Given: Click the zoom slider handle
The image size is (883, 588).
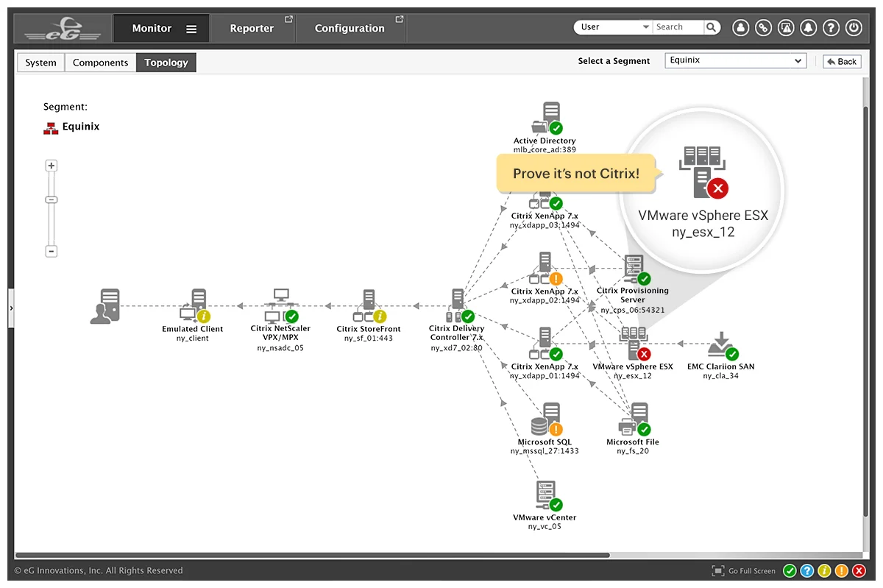Looking at the screenshot, I should pyautogui.click(x=52, y=199).
